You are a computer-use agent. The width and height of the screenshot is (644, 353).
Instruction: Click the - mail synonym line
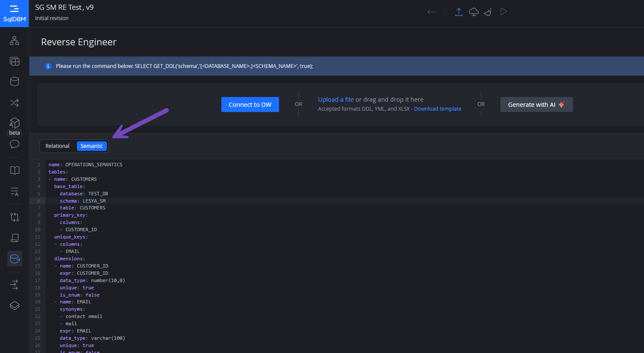[68, 324]
